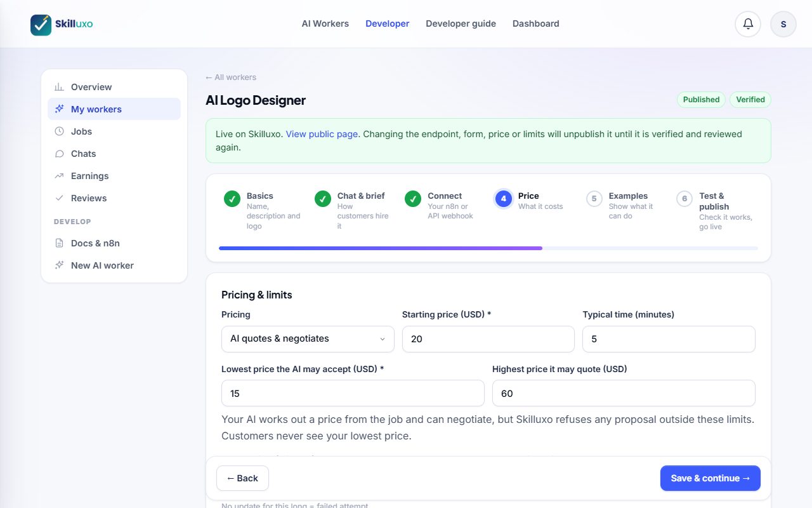Click the New AI worker sparkle icon
Screen dimensions: 812x508
[x=60, y=265]
